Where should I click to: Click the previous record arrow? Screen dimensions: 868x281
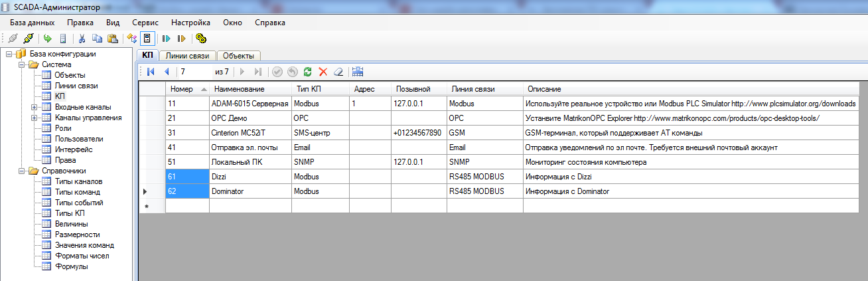167,72
